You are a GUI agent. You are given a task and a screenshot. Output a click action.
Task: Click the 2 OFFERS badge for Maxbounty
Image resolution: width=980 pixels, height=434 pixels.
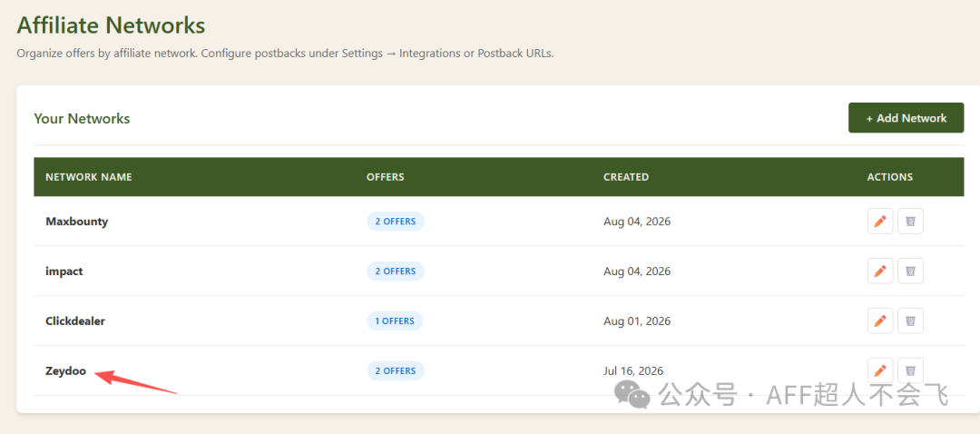click(395, 222)
